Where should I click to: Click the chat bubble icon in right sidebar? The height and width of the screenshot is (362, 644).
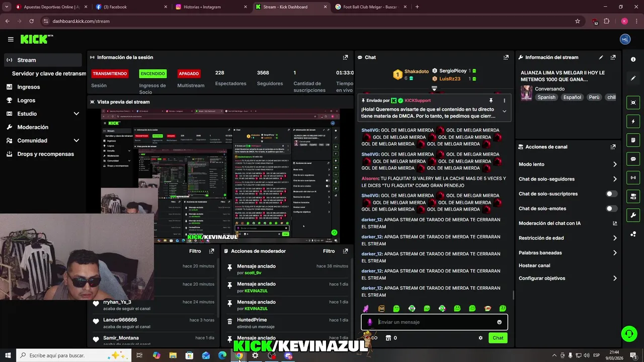[x=633, y=159]
